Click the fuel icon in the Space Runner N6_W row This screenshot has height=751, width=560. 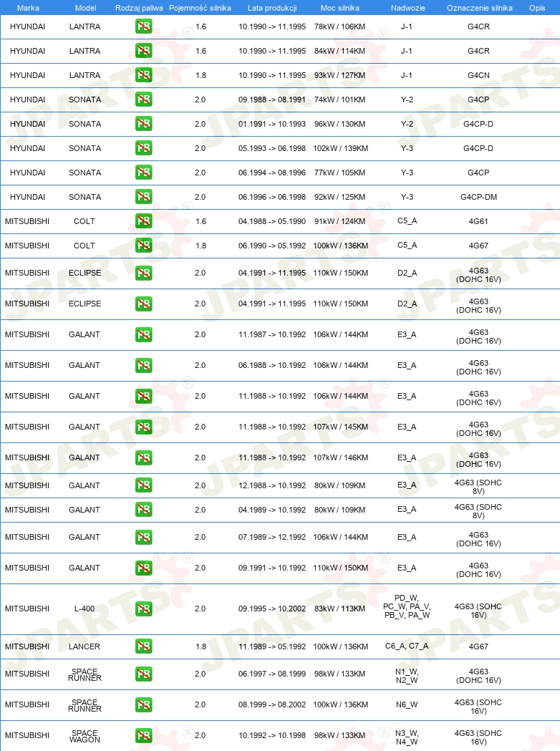click(x=144, y=704)
